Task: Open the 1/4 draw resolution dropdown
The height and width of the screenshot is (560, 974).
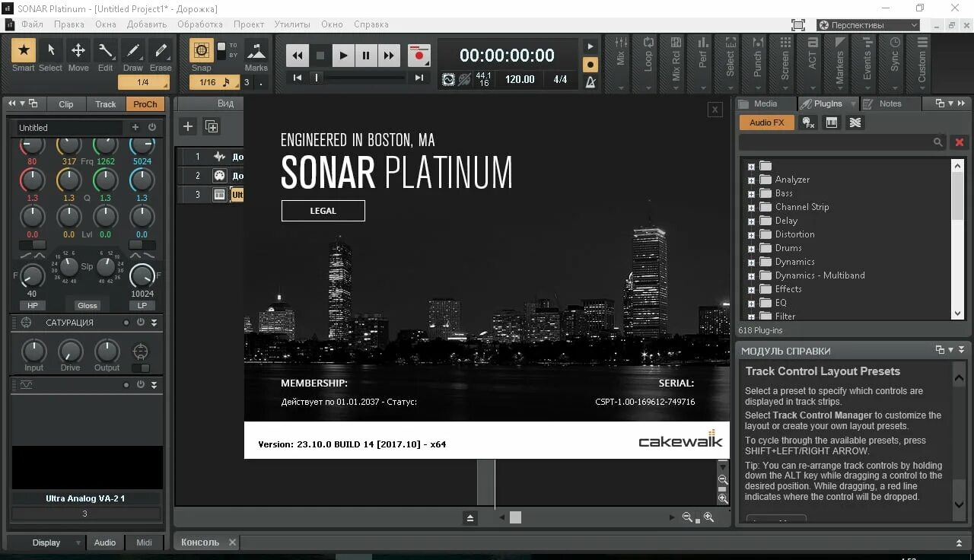Action: click(143, 82)
